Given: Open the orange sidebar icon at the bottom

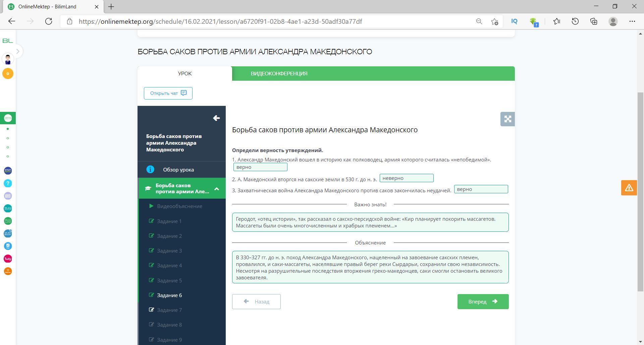Looking at the screenshot, I should [8, 271].
